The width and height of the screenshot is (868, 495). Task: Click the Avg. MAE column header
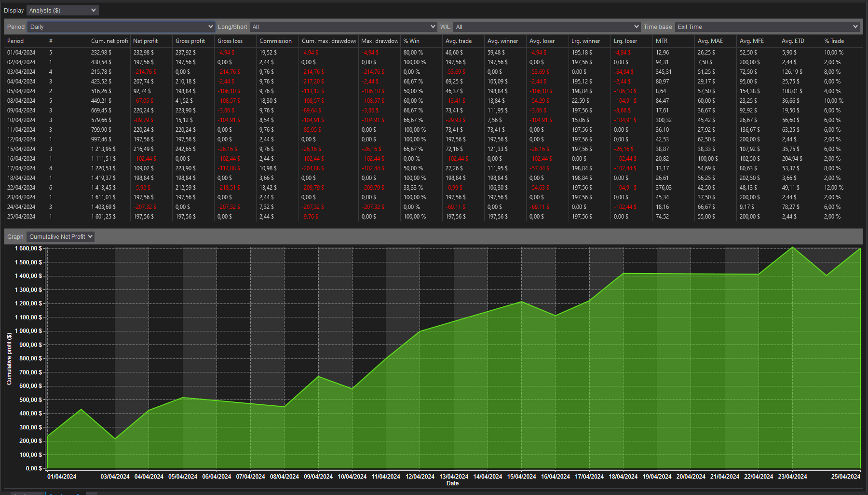(x=715, y=41)
